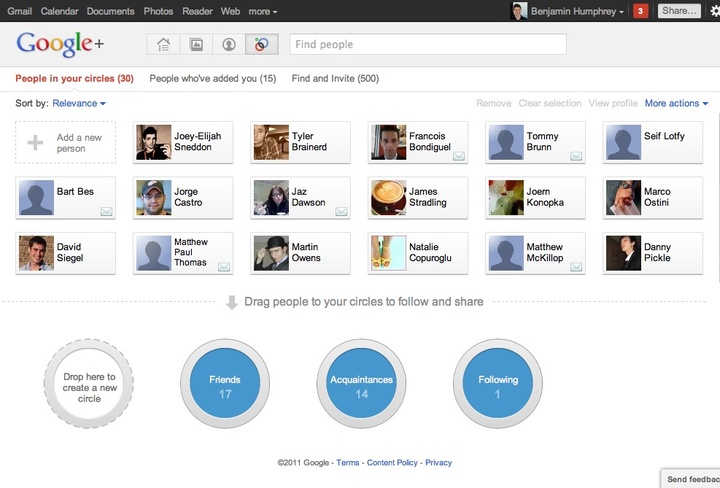Click the Send feedback button
The image size is (720, 488).
coord(691,479)
